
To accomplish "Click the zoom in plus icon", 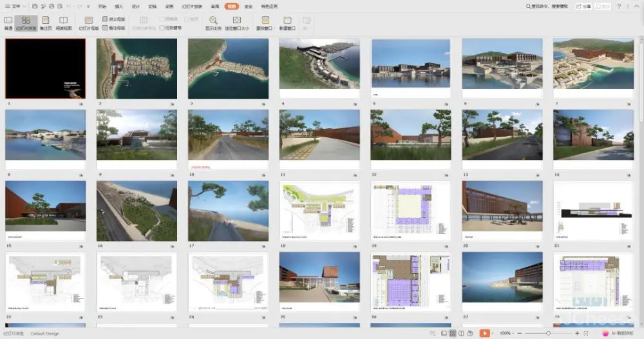I will (x=577, y=333).
